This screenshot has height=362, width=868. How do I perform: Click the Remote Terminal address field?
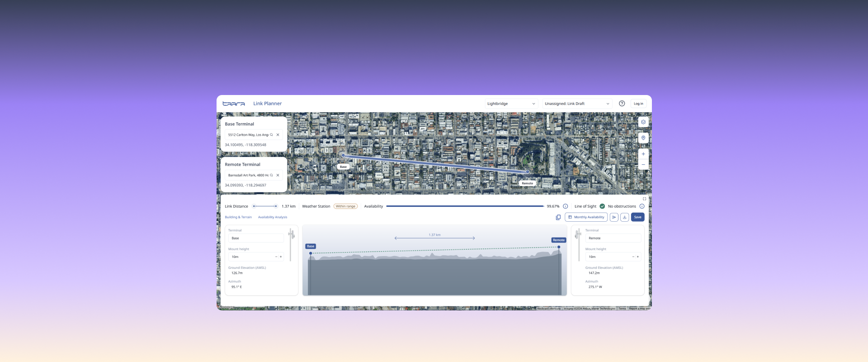254,175
